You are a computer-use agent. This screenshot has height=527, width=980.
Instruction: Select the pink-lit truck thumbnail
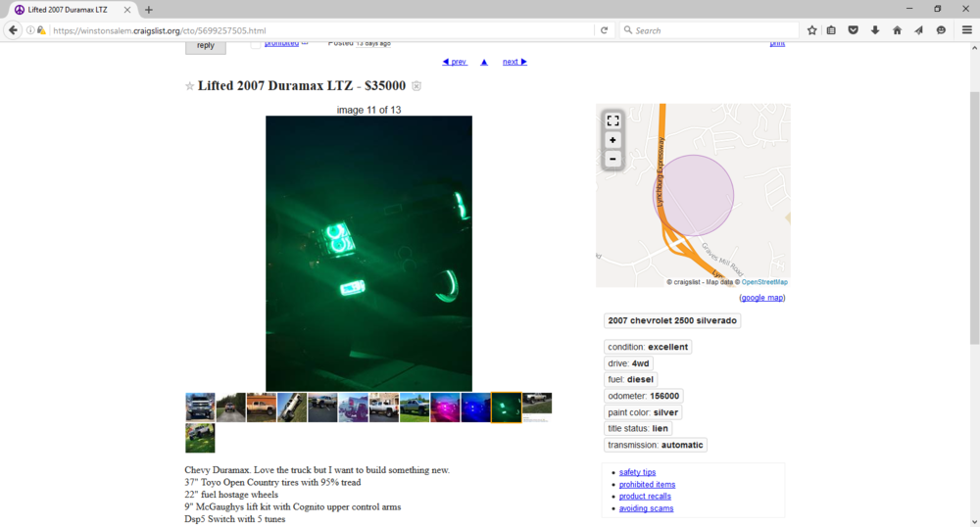(x=444, y=407)
